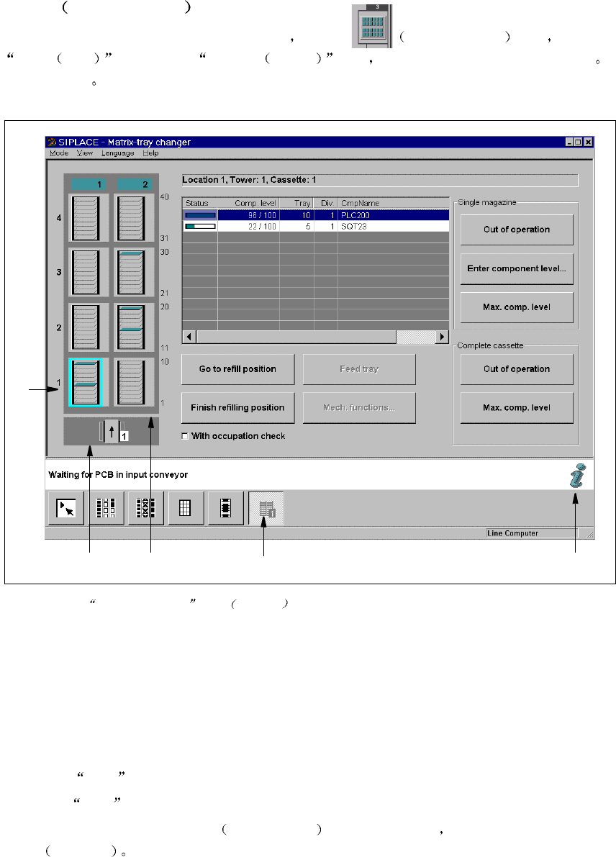Screen dimensions: 616x857
Task: Click Finish refilling position button
Action: 237,408
